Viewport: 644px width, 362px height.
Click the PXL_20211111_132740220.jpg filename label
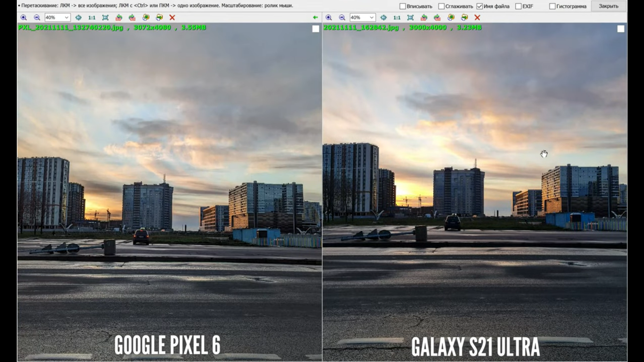tap(71, 27)
